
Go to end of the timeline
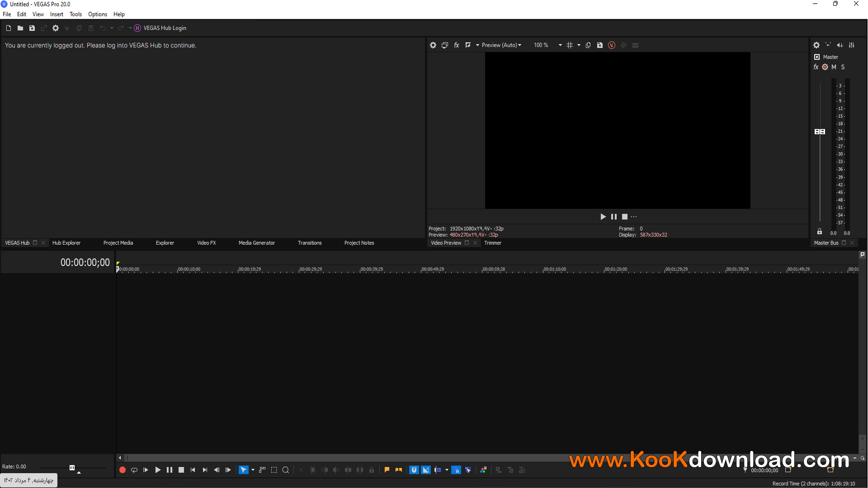[x=205, y=470]
